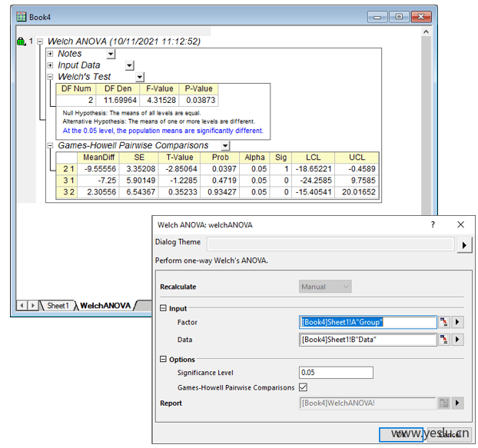Screen dimensions: 478x448
Task: Select row header '3 2' in comparisons table
Action: 67,192
